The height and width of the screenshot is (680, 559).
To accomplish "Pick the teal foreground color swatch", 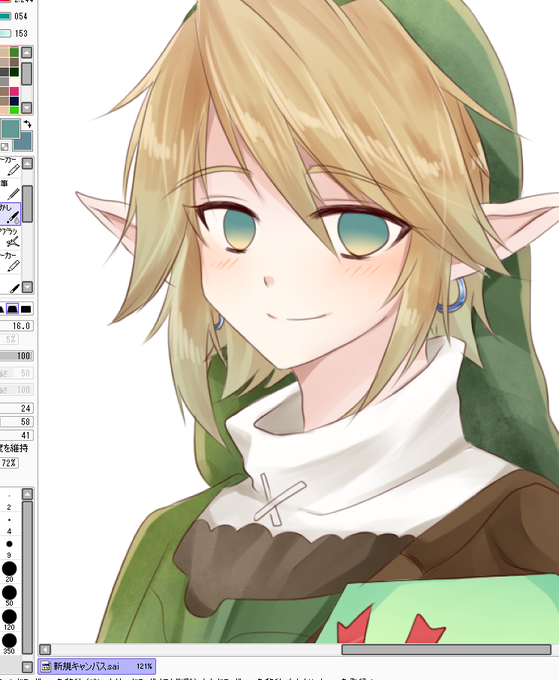I will coord(10,129).
